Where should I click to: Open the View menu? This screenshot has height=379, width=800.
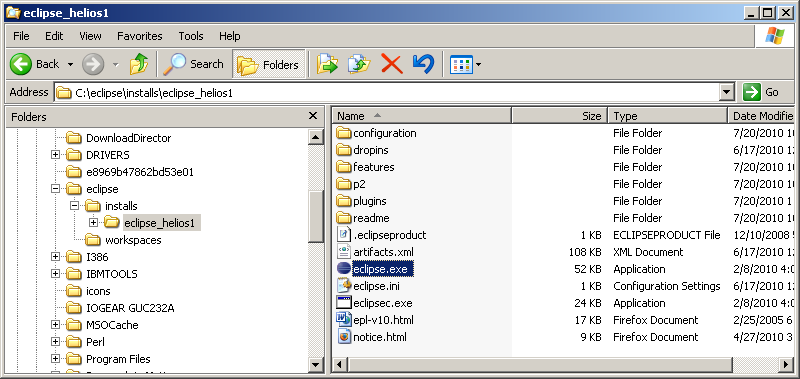tap(90, 36)
